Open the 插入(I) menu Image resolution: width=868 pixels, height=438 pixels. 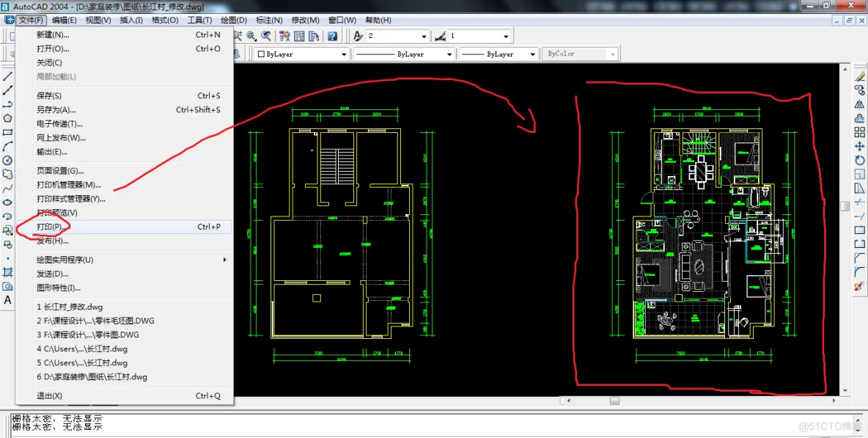131,20
